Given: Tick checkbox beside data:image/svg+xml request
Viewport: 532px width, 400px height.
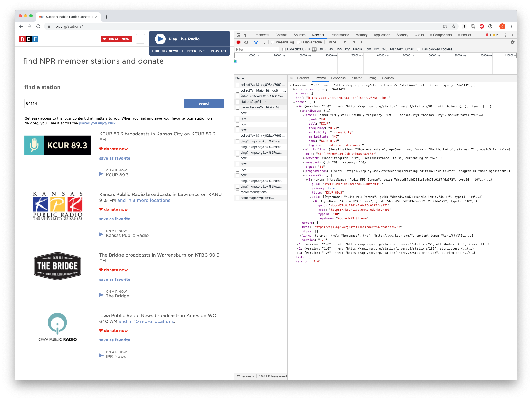Looking at the screenshot, I should point(238,198).
